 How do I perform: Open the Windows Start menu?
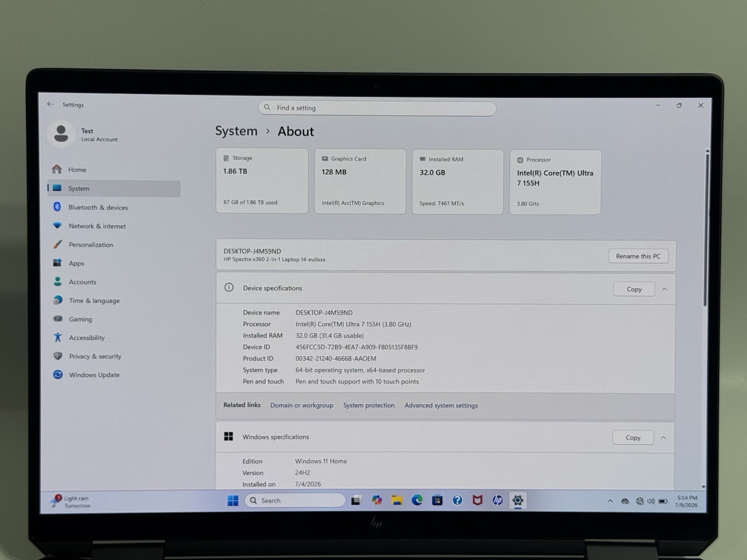233,500
